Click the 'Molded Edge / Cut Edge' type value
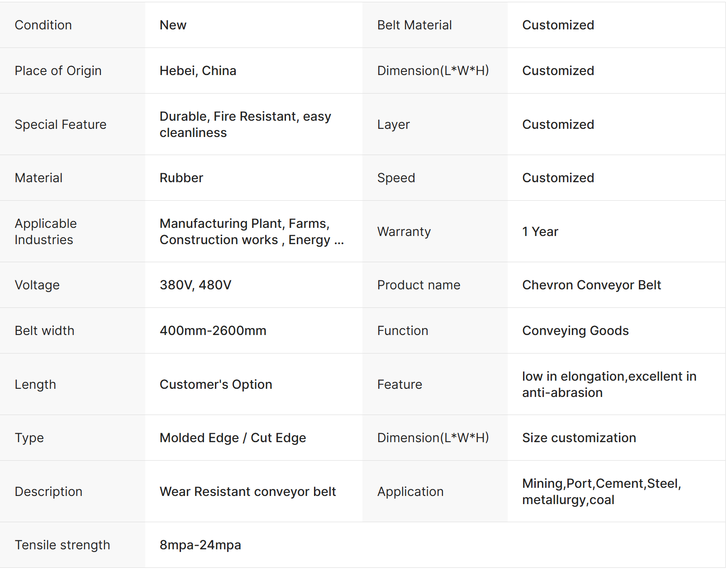728x571 pixels. tap(233, 438)
